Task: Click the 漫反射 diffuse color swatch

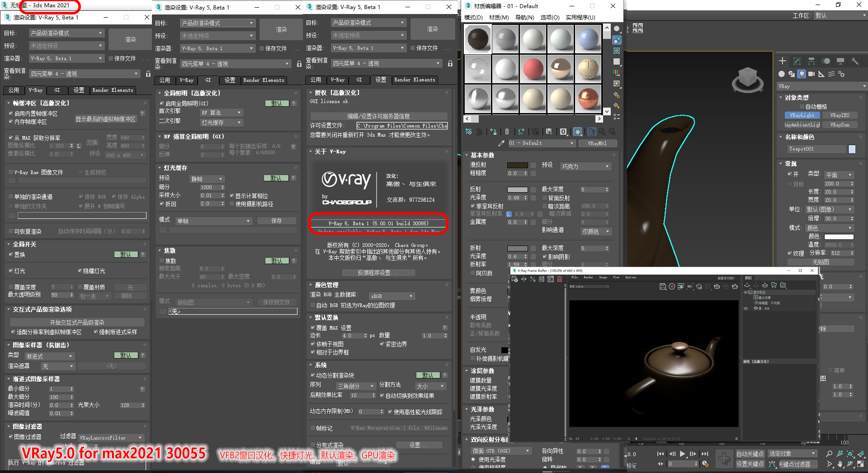Action: pos(517,166)
